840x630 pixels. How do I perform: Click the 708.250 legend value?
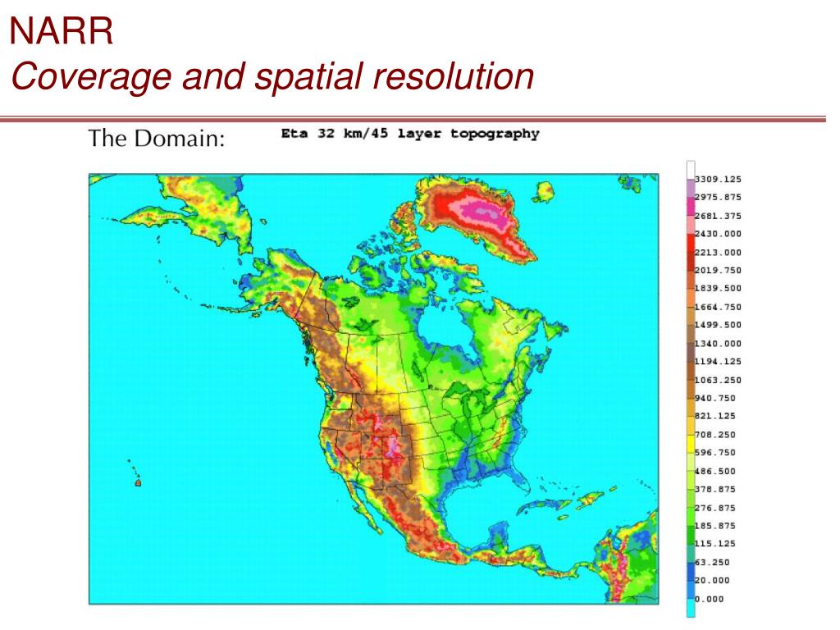click(x=715, y=435)
